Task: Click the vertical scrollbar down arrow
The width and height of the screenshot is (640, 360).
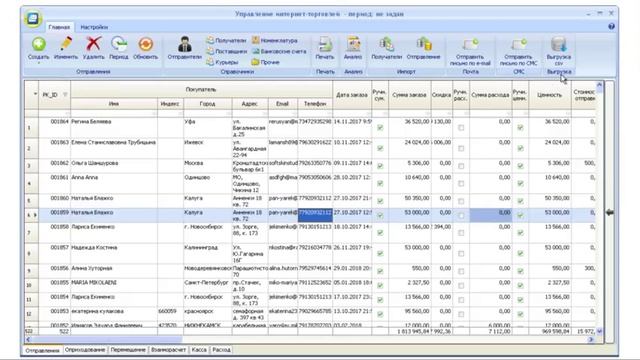Action: [599, 331]
